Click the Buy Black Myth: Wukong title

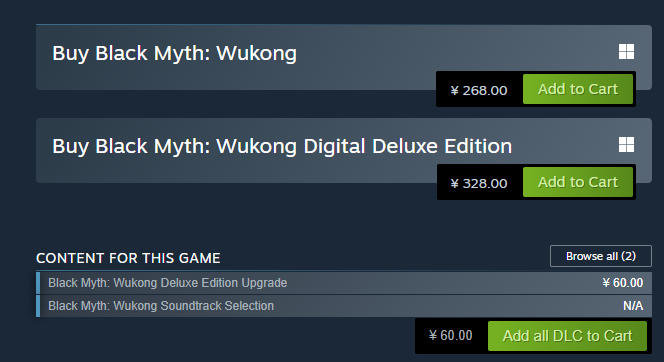174,54
